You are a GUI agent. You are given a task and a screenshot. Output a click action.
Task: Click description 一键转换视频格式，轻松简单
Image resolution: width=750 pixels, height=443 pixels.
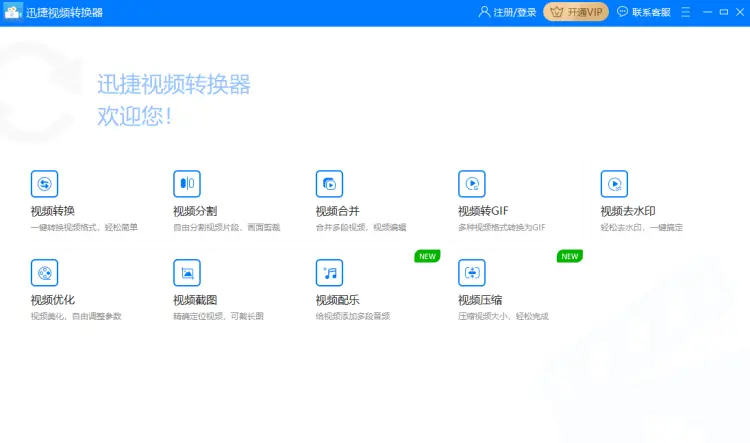(84, 227)
